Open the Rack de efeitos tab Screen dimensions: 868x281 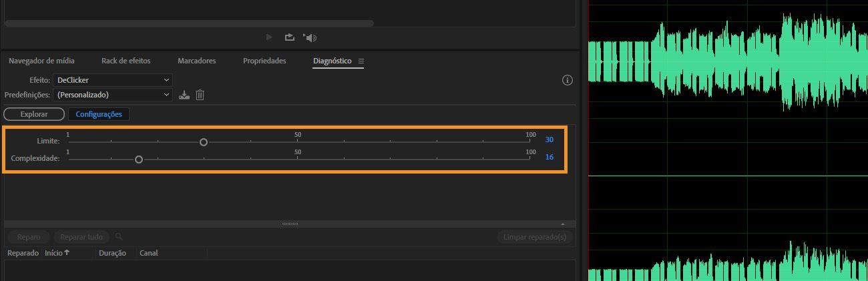pos(126,61)
